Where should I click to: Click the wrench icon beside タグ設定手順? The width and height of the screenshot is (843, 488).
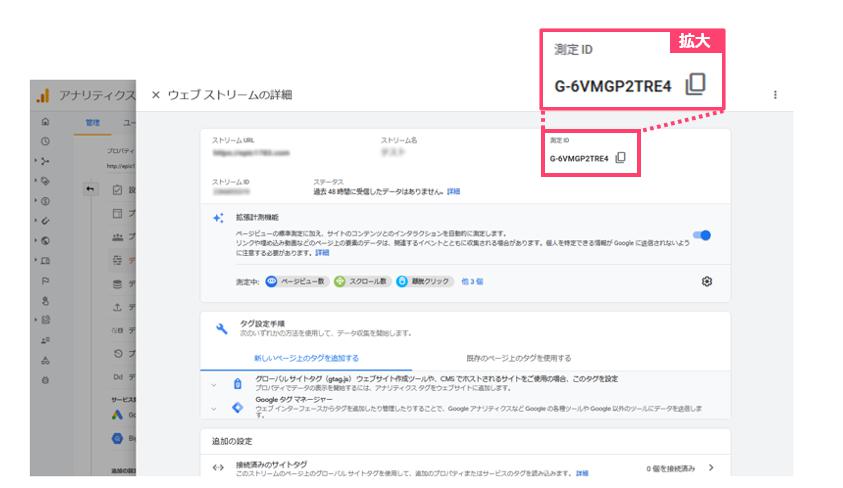point(222,328)
